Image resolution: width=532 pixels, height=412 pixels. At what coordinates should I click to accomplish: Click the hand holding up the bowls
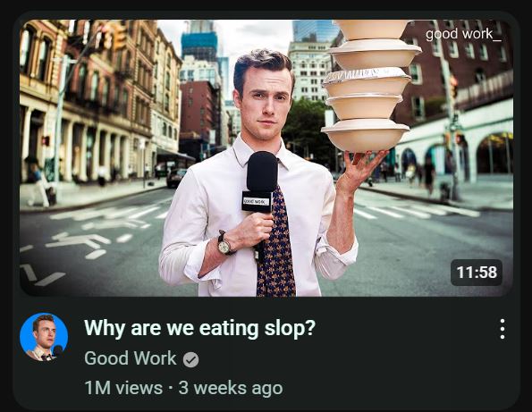[359, 170]
